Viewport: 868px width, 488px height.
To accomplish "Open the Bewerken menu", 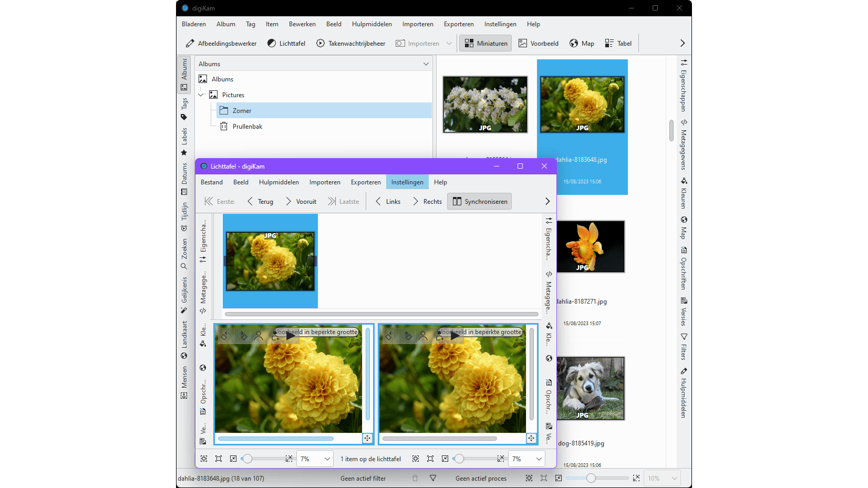I will (302, 24).
